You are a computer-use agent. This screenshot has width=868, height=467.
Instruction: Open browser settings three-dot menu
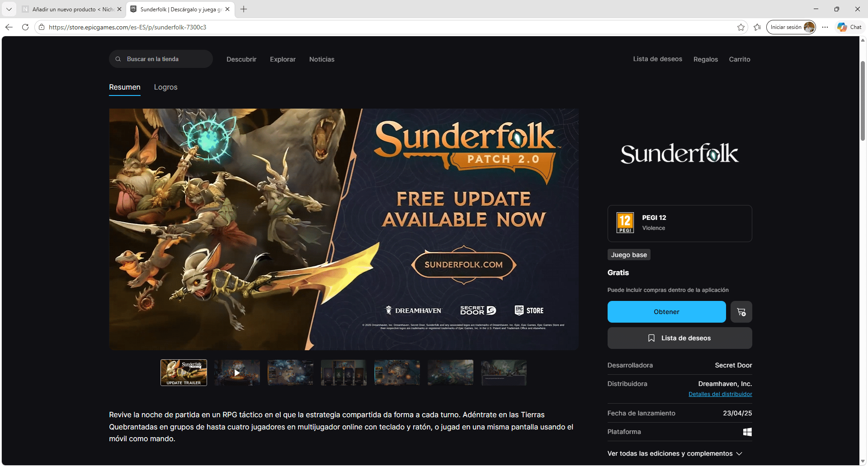click(x=825, y=27)
